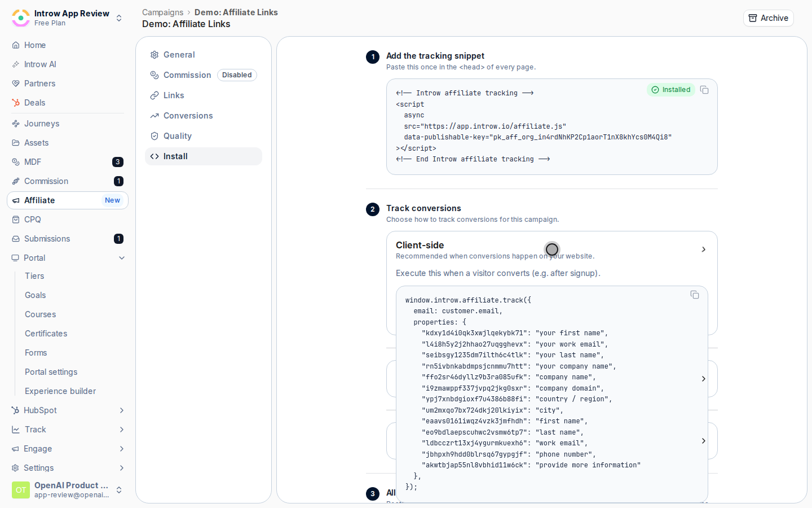The height and width of the screenshot is (508, 812).
Task: Expand the Settings section chevron
Action: pos(122,468)
